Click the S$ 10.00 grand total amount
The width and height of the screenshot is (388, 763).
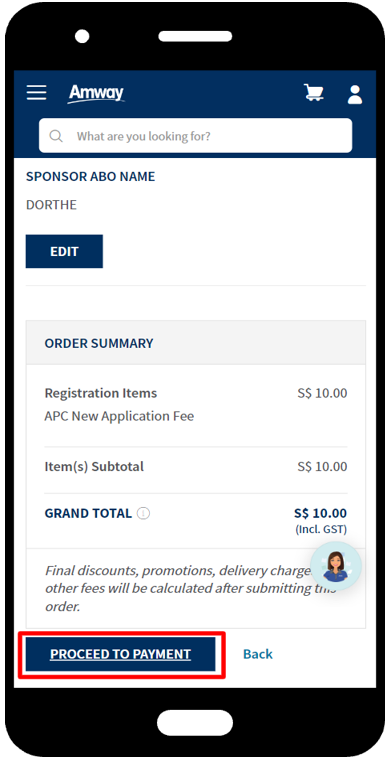320,513
